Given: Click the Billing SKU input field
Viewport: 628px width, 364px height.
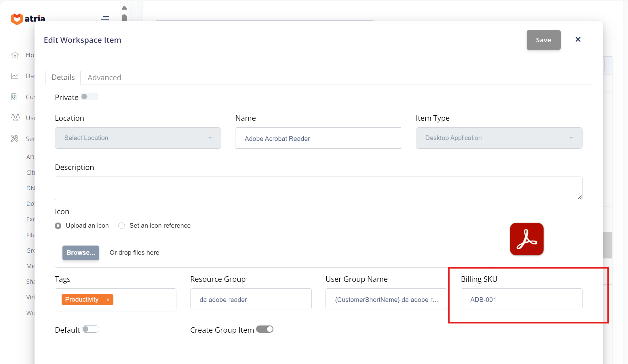Looking at the screenshot, I should 521,299.
